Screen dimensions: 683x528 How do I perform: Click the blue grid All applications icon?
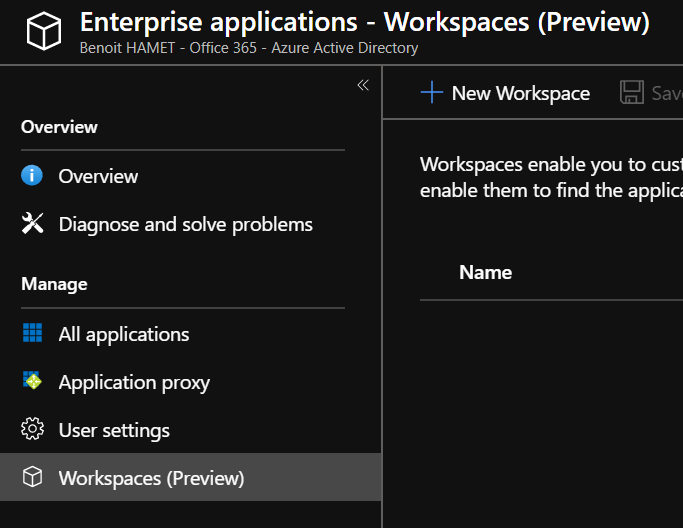click(32, 334)
